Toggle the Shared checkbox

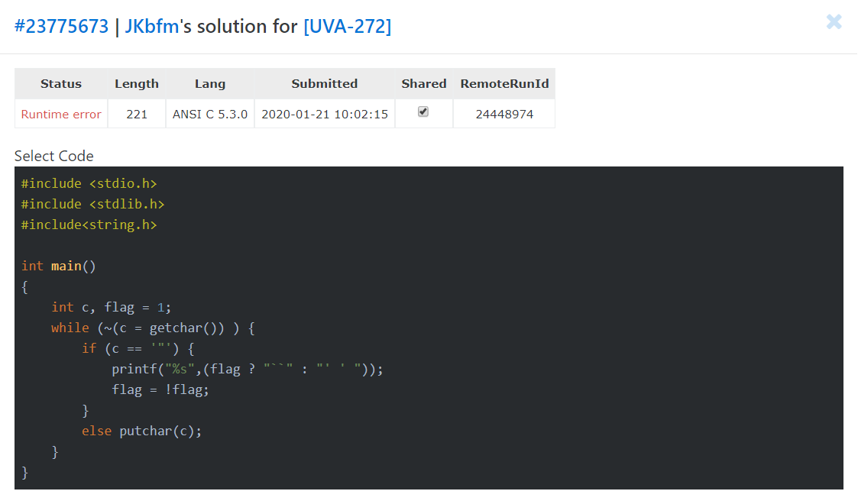(x=423, y=111)
